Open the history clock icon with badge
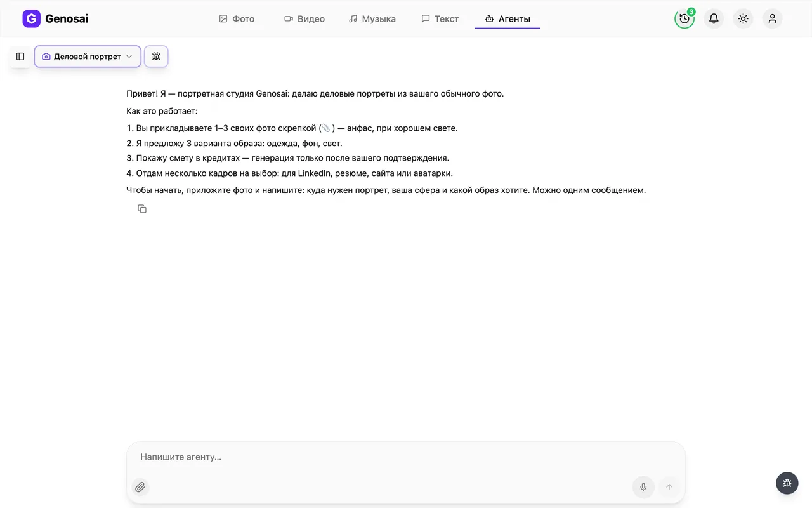This screenshot has width=812, height=508. (684, 18)
